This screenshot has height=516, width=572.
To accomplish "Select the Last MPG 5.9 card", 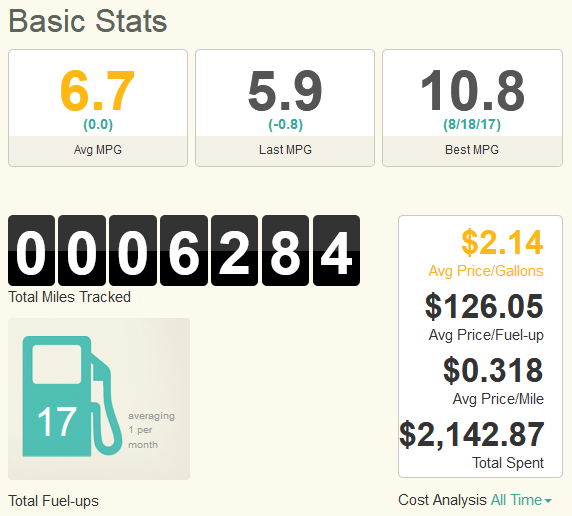I will tap(285, 108).
